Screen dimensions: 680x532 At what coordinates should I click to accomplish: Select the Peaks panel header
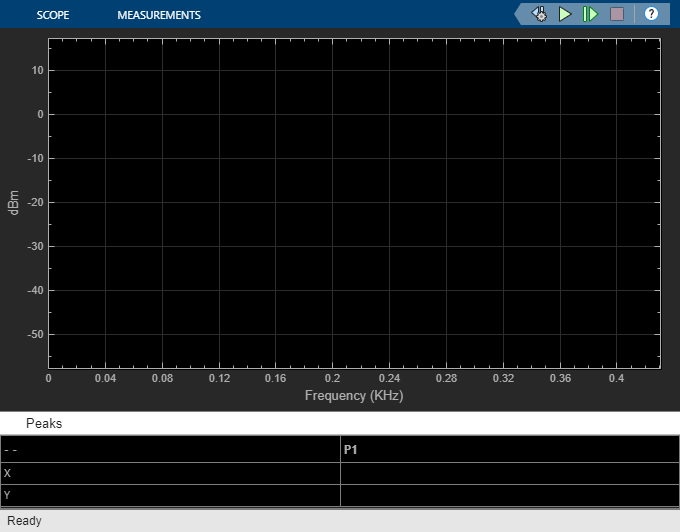44,423
